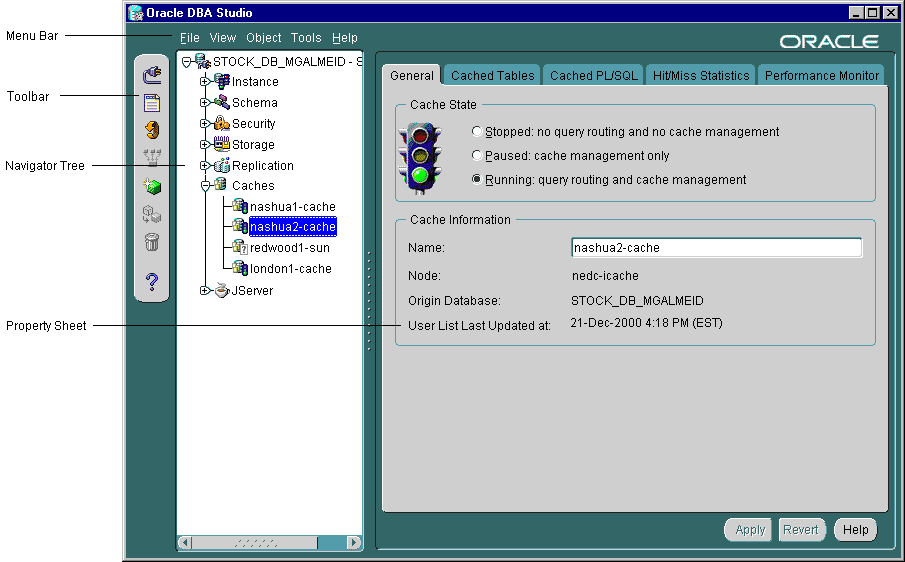Click the nashua2-cache icon

[240, 226]
